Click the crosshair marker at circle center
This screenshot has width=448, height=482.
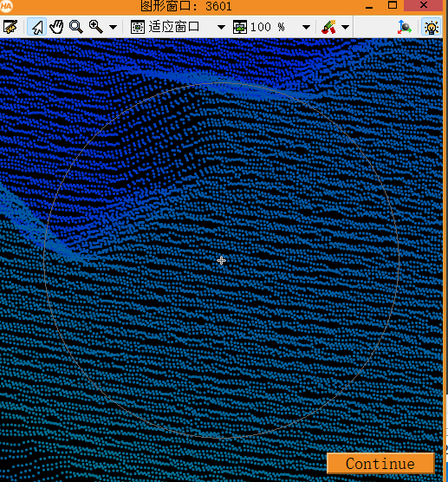pos(221,261)
